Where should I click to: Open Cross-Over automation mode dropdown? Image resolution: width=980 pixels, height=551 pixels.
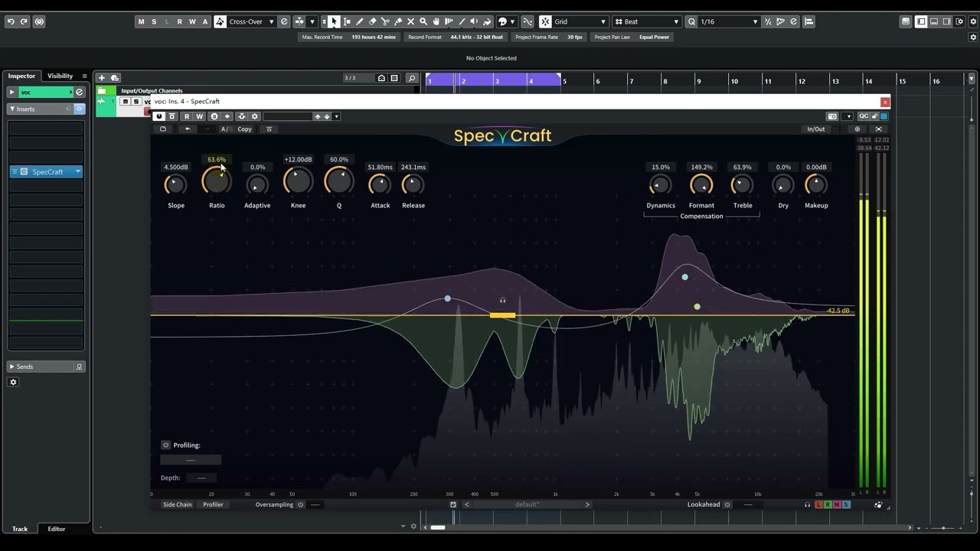271,21
